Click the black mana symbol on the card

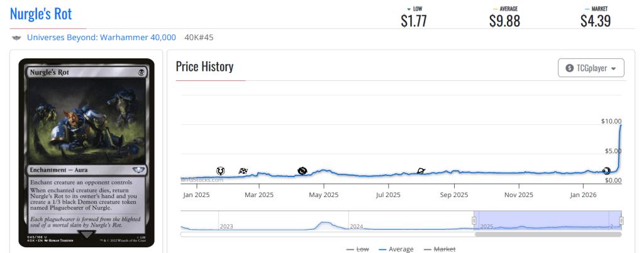pyautogui.click(x=141, y=72)
